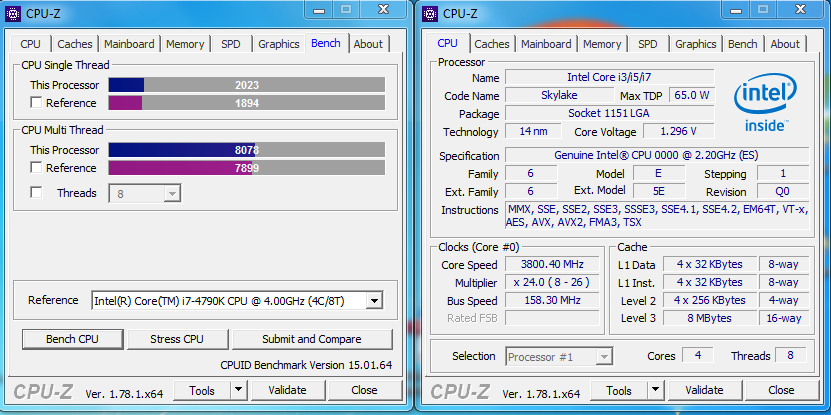Open Graphics tab in right CPU window
The height and width of the screenshot is (415, 831).
(x=696, y=44)
